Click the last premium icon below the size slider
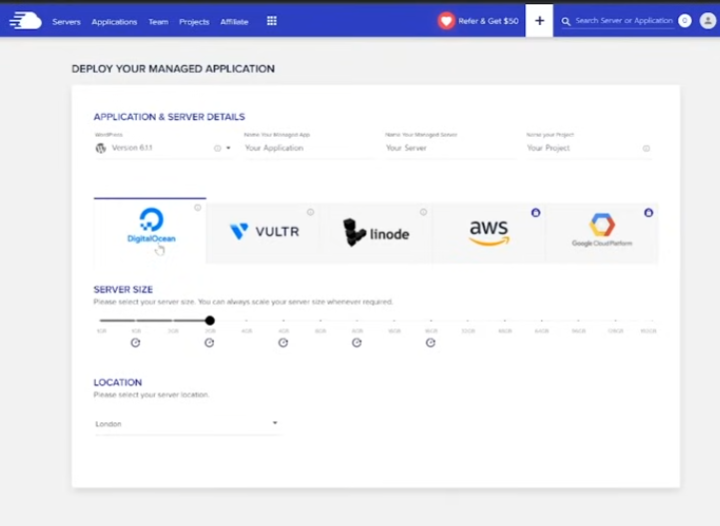 point(430,342)
